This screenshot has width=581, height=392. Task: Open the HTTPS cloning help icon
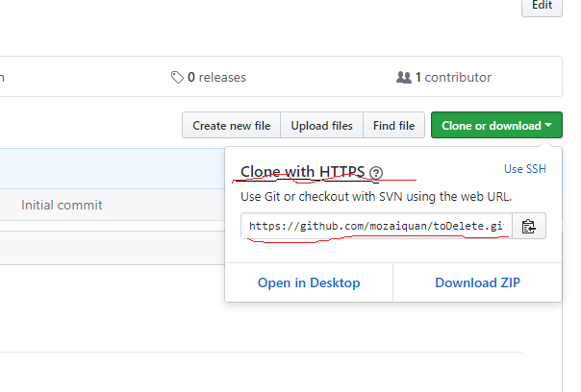(376, 173)
